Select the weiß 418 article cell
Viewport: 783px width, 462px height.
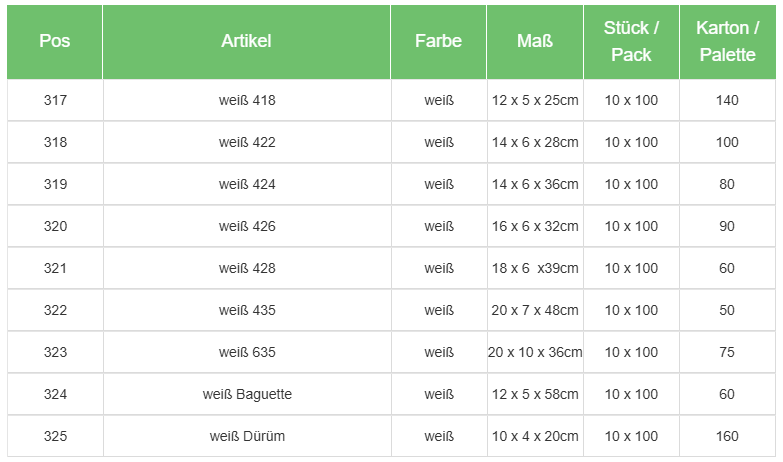(x=247, y=100)
